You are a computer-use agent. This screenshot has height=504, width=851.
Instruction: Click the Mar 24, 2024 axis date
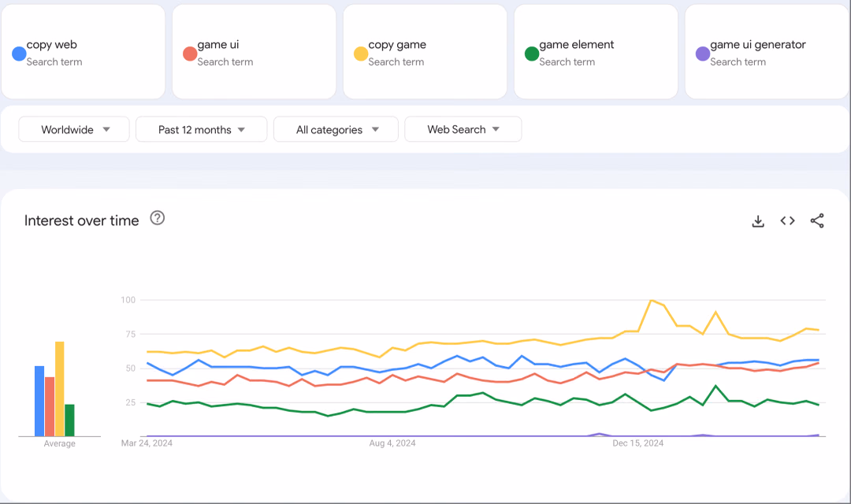pyautogui.click(x=147, y=443)
